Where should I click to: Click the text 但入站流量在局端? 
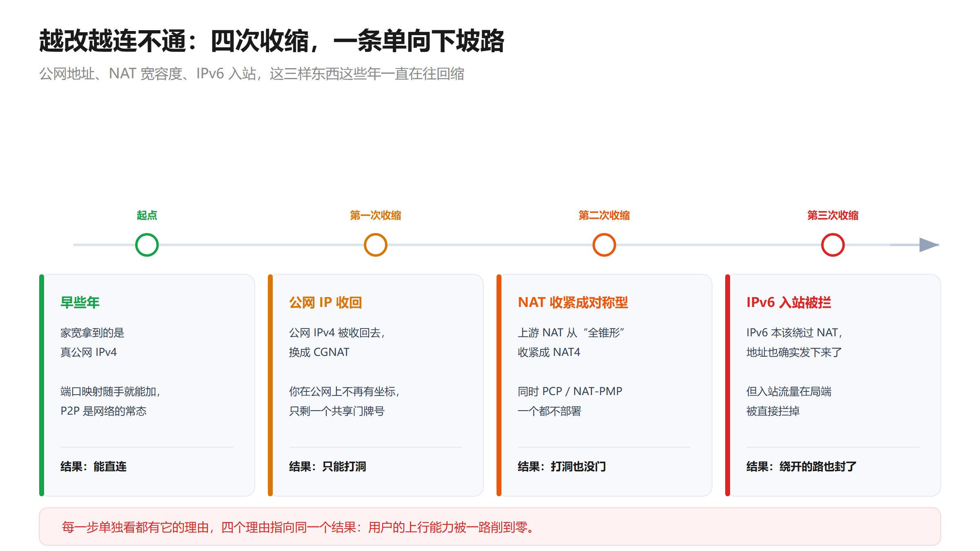[789, 391]
